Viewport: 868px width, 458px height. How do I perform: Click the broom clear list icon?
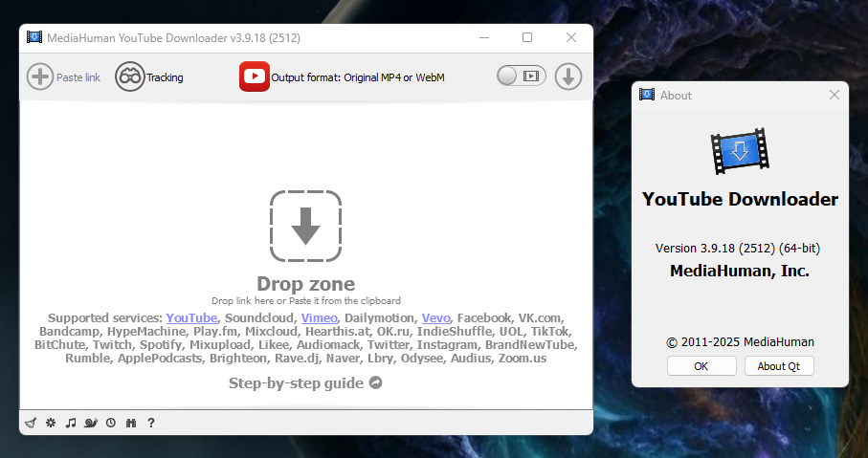point(31,424)
